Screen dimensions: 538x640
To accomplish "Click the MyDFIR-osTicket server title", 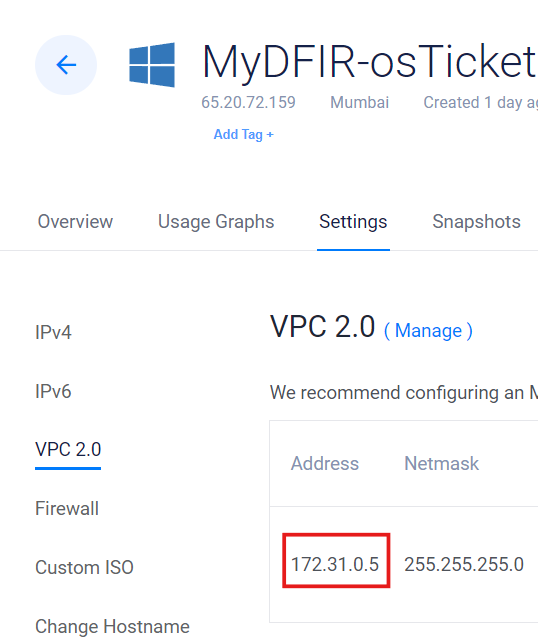I will point(369,62).
